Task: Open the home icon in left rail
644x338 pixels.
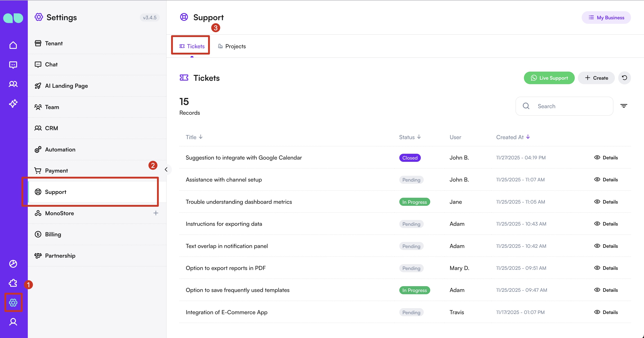Action: 13,45
